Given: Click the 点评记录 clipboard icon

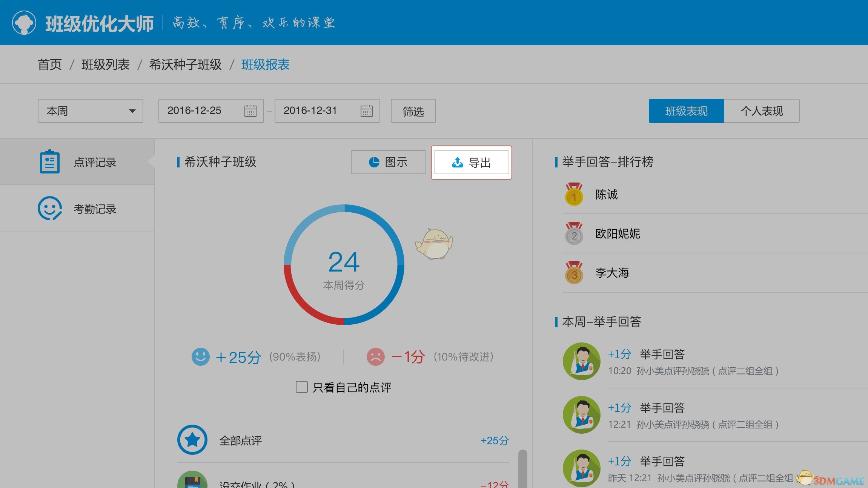Looking at the screenshot, I should point(49,162).
